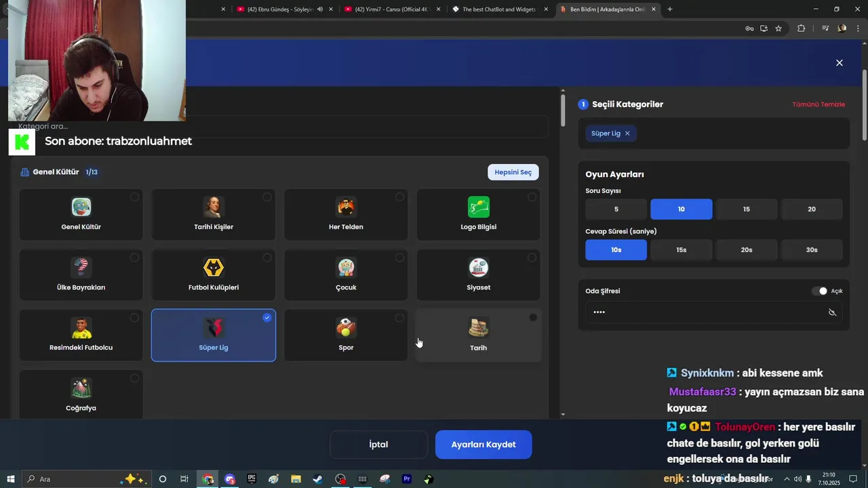The height and width of the screenshot is (488, 868).
Task: Select the green Logo Bilgisi icon
Action: pos(479,207)
